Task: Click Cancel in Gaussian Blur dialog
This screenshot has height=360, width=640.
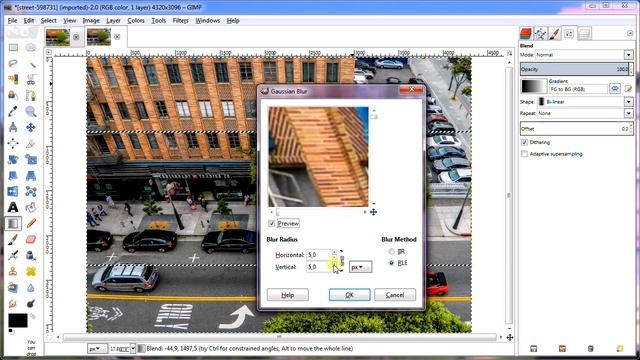Action: tap(395, 295)
